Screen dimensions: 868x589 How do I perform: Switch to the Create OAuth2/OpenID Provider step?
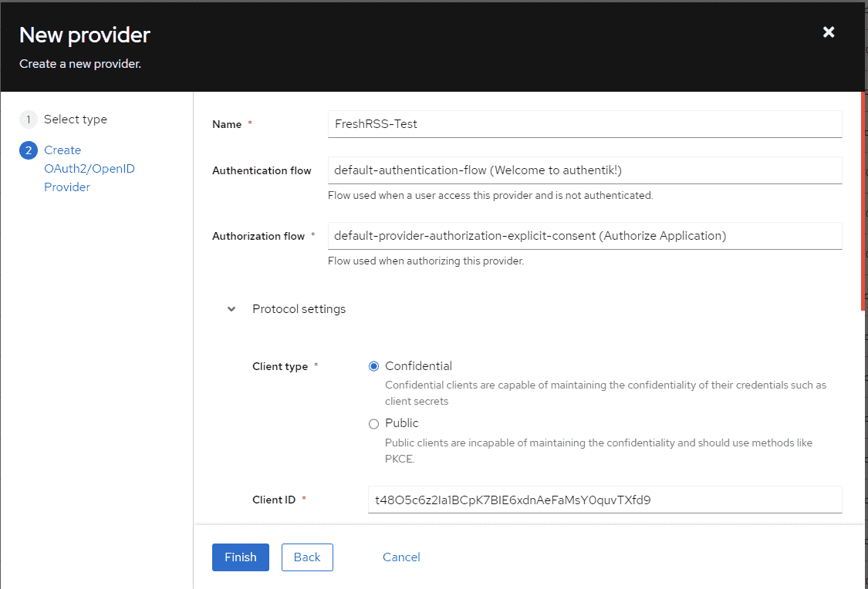click(x=89, y=168)
